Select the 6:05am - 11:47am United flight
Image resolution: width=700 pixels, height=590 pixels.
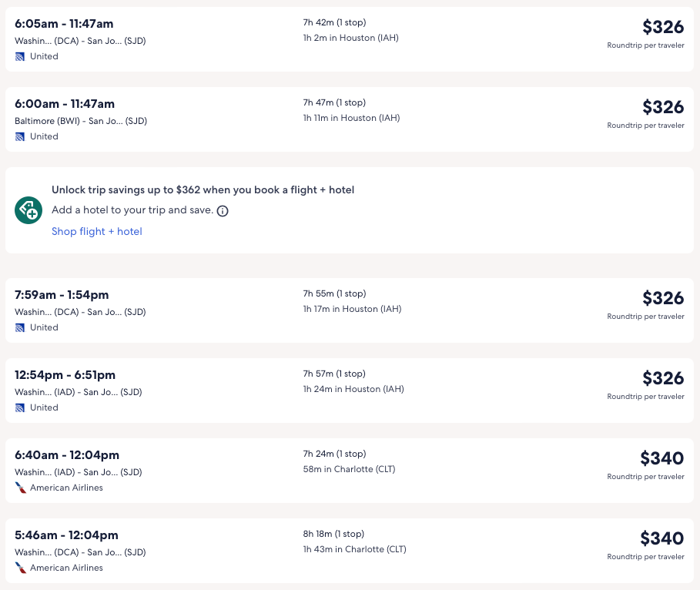[x=64, y=24]
